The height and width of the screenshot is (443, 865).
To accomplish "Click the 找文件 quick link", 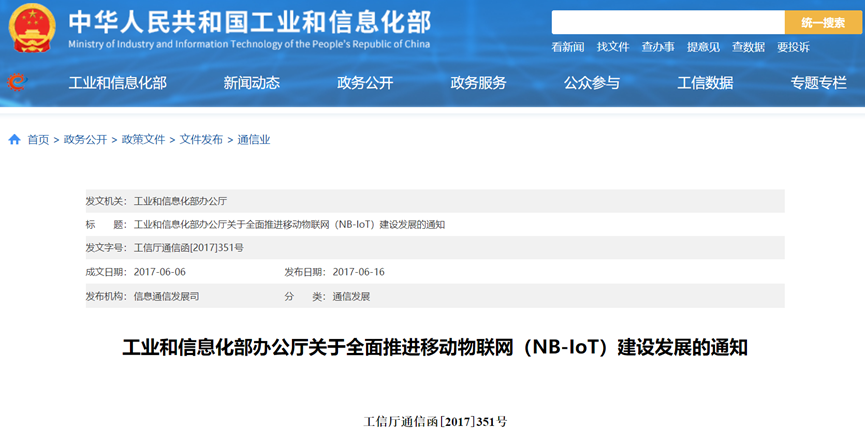I will (613, 47).
